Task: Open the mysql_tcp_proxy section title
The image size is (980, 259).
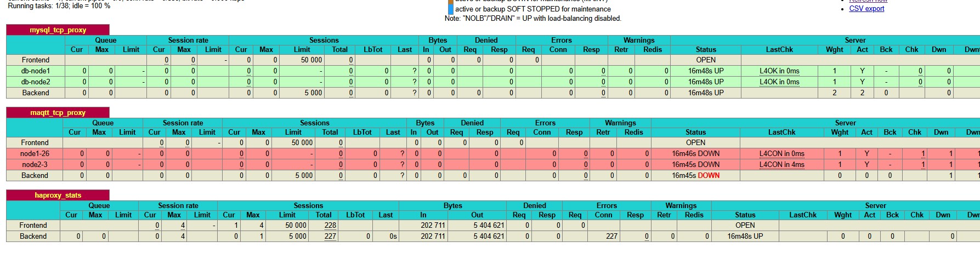Action: tap(58, 30)
